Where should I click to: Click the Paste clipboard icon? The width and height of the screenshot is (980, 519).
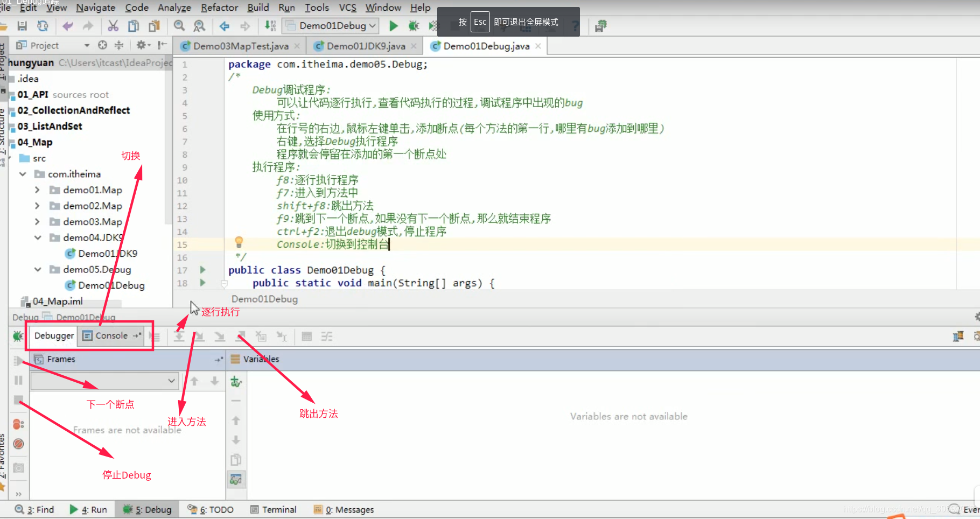[155, 25]
